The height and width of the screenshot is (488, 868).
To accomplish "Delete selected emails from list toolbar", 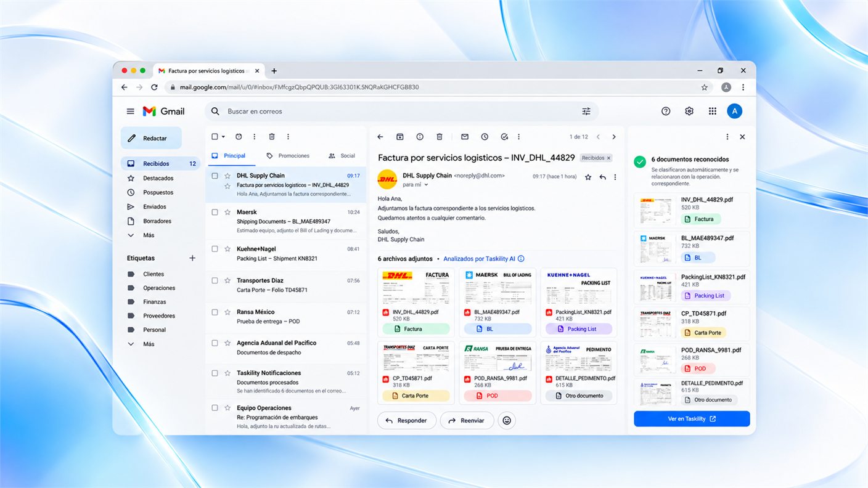I will (272, 137).
